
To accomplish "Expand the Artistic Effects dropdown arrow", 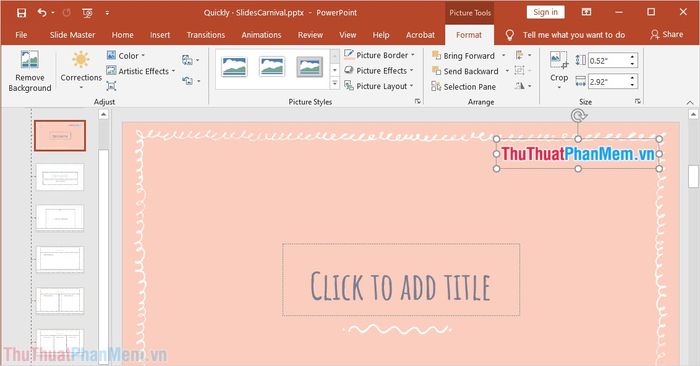I will coord(173,71).
